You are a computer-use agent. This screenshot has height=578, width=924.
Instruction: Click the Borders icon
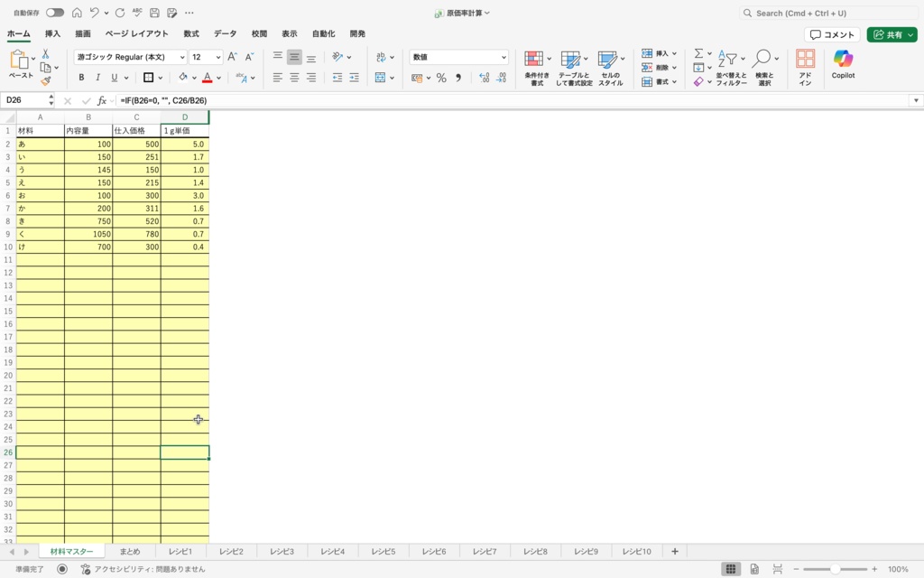149,78
